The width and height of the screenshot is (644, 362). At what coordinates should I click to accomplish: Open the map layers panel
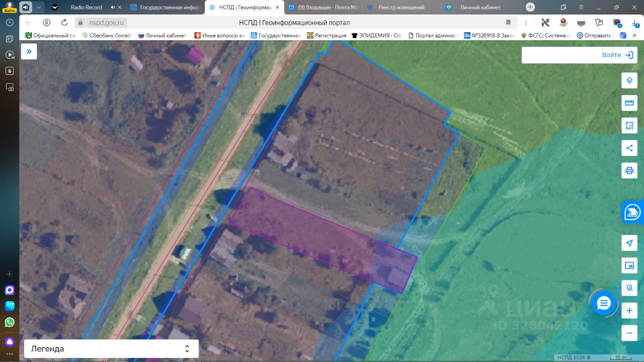629,80
